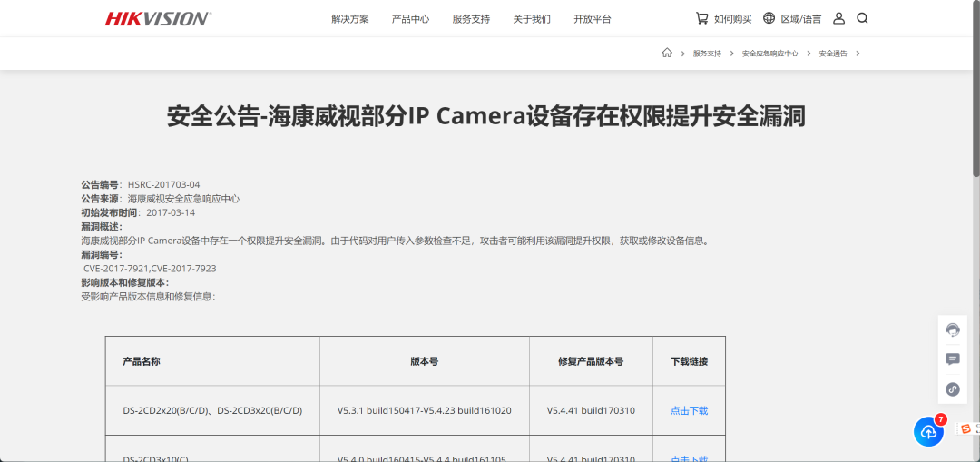
Task: Click announcement number HSRC-201703-04
Action: tap(163, 184)
